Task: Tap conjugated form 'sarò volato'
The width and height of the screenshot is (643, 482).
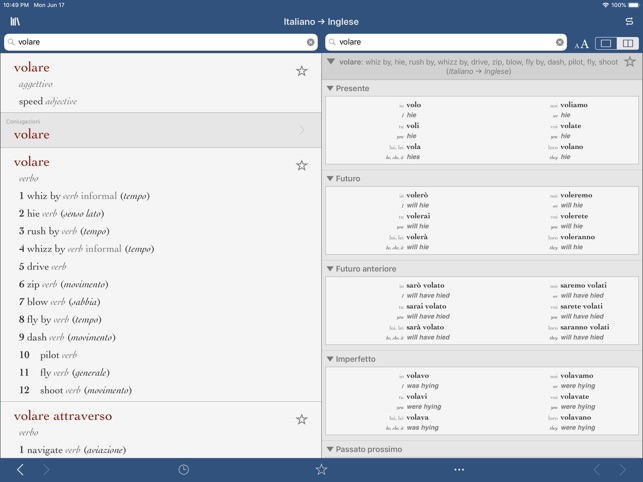Action: [x=425, y=285]
